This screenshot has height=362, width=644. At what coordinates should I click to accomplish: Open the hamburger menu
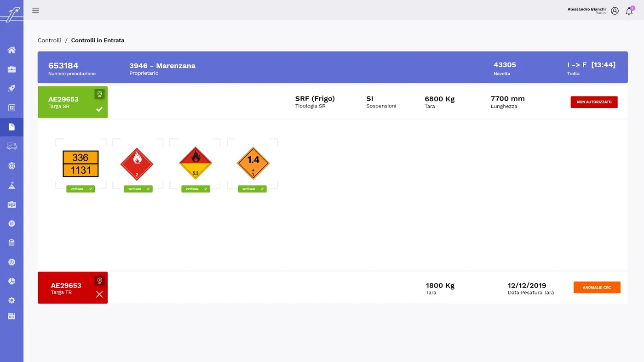pos(35,10)
